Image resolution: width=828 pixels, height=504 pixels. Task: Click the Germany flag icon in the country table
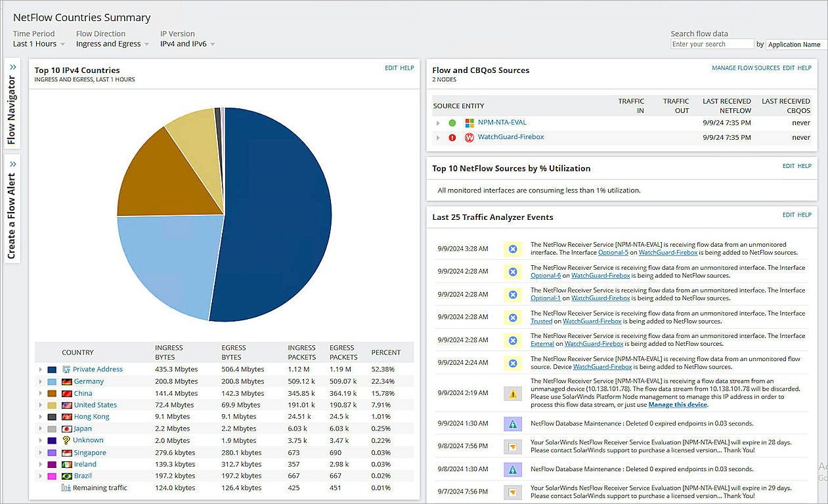pyautogui.click(x=66, y=381)
